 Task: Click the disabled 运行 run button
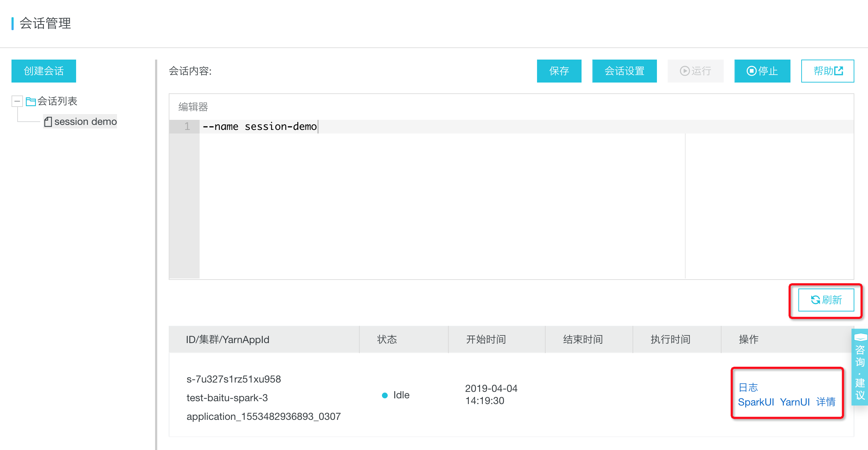(x=695, y=71)
